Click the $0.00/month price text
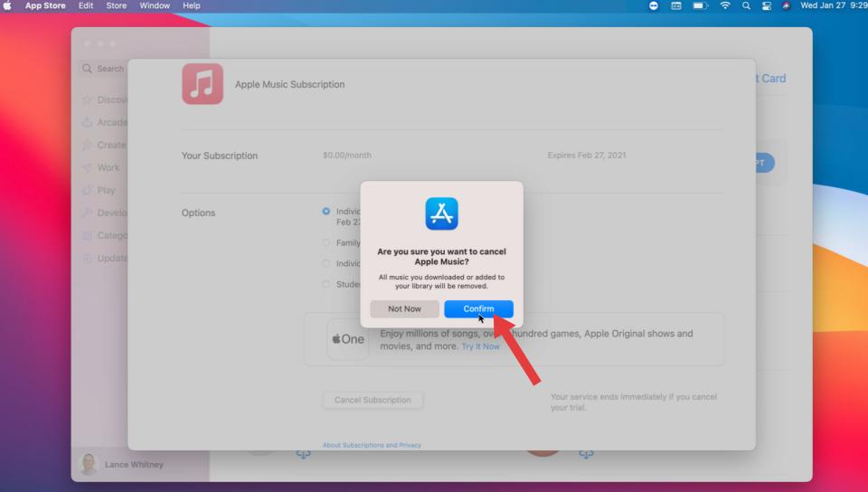 (347, 156)
